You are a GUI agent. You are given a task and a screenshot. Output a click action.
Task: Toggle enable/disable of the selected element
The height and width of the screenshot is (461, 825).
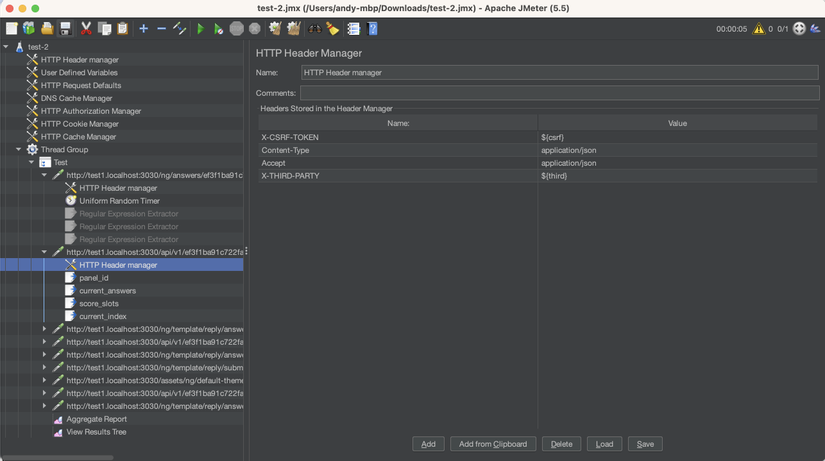179,28
